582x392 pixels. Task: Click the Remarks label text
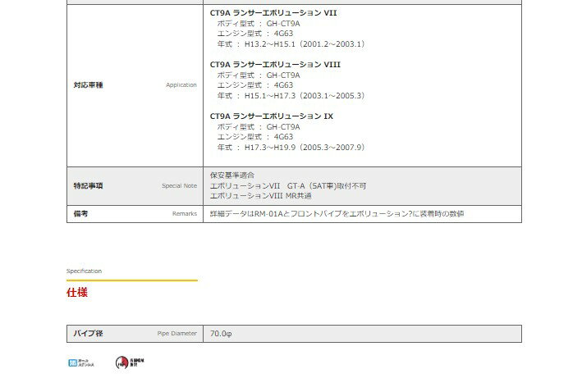(184, 214)
